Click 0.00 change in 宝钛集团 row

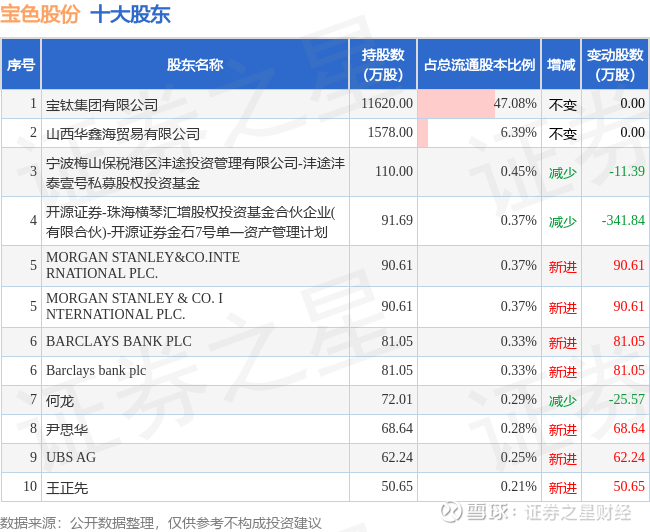[x=633, y=103]
